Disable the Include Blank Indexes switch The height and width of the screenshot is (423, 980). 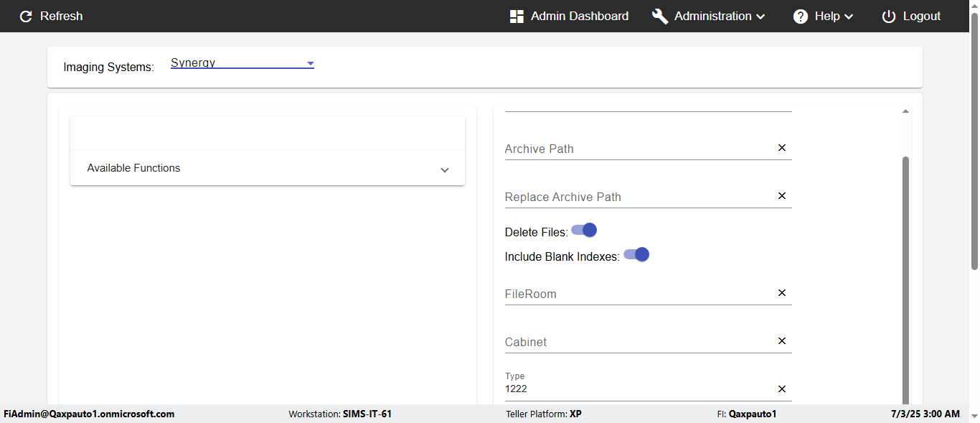(x=636, y=255)
